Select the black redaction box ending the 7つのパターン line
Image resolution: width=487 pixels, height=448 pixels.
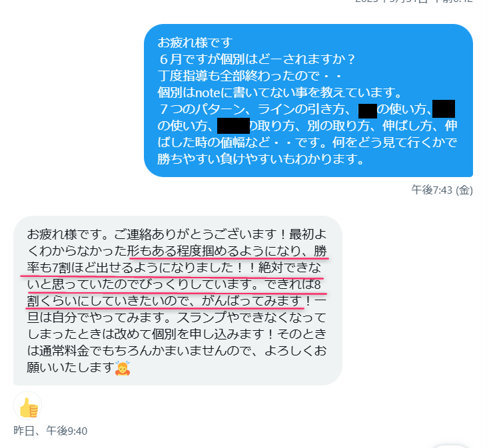tap(444, 109)
